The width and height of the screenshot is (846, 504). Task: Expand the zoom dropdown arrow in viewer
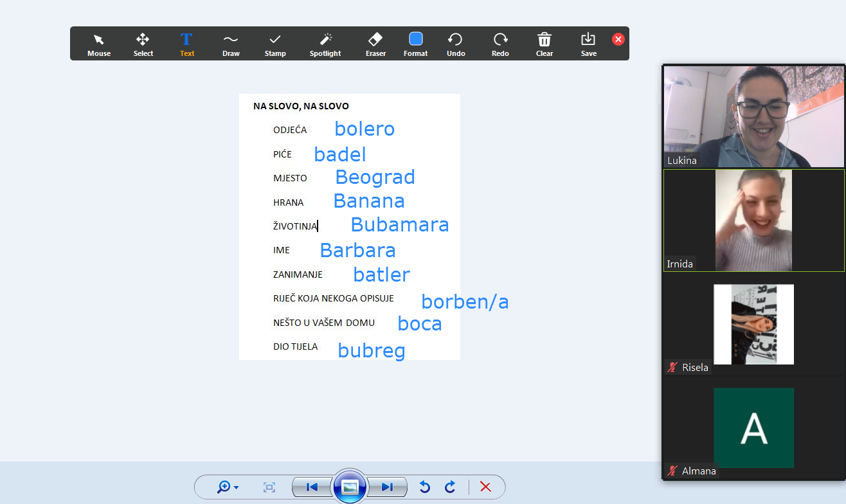237,488
